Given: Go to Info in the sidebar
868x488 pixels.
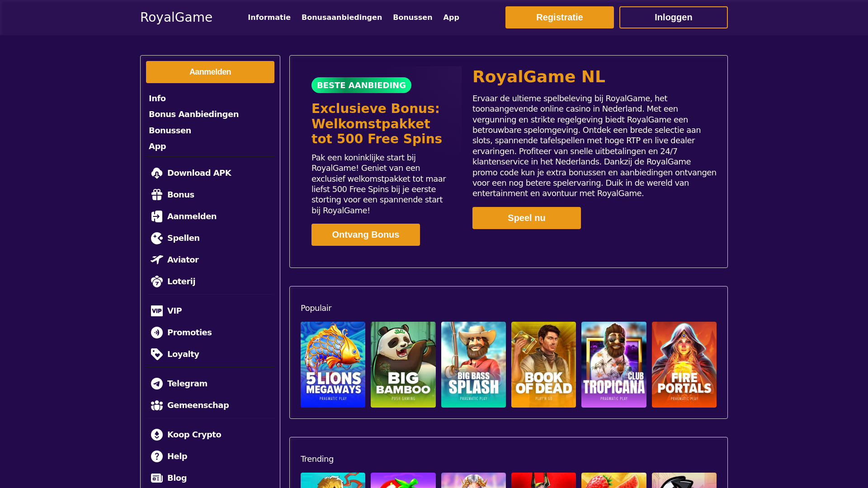Looking at the screenshot, I should (157, 99).
